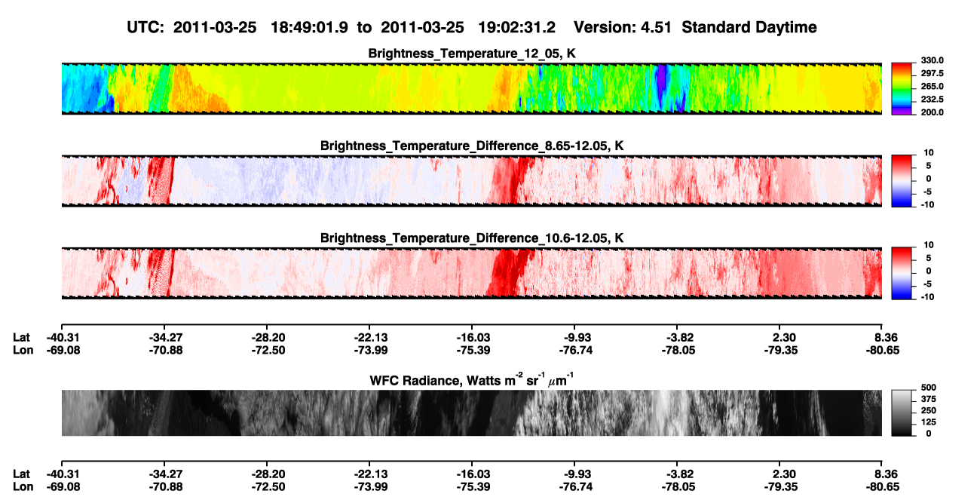Click the 'Lon' axis label under 10.6-12.05 panel

(x=22, y=350)
